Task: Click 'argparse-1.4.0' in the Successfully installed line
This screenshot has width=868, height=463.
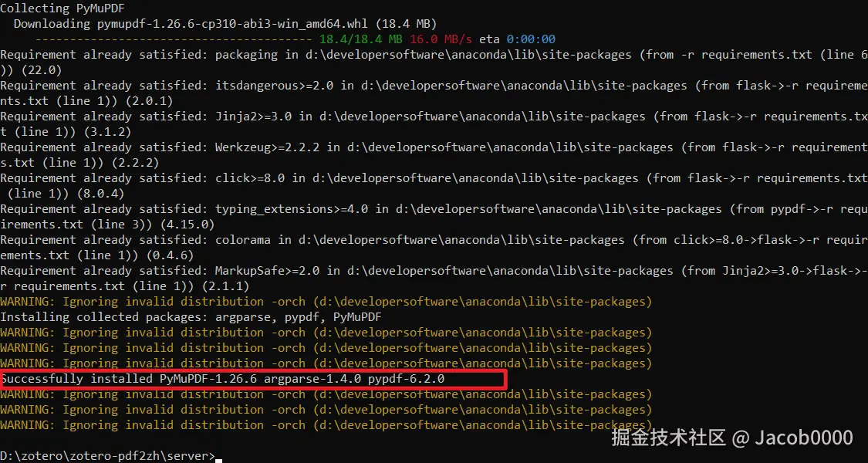Action: 312,380
